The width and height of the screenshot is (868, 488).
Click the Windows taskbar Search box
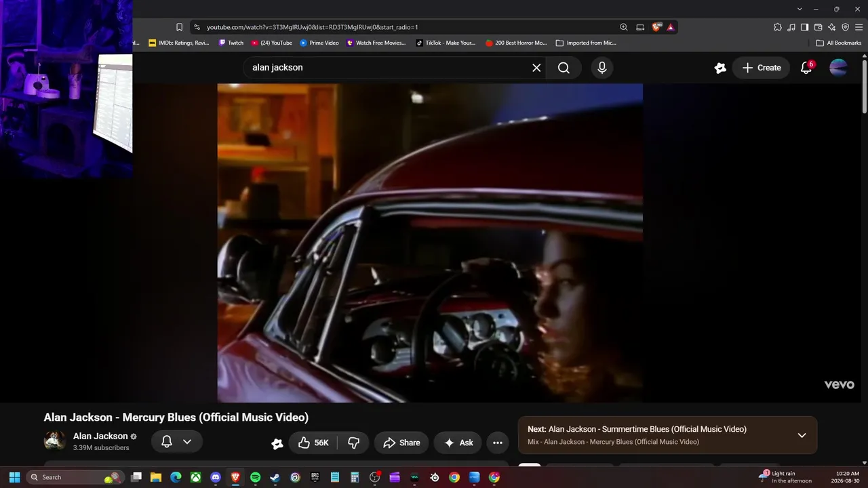(75, 477)
